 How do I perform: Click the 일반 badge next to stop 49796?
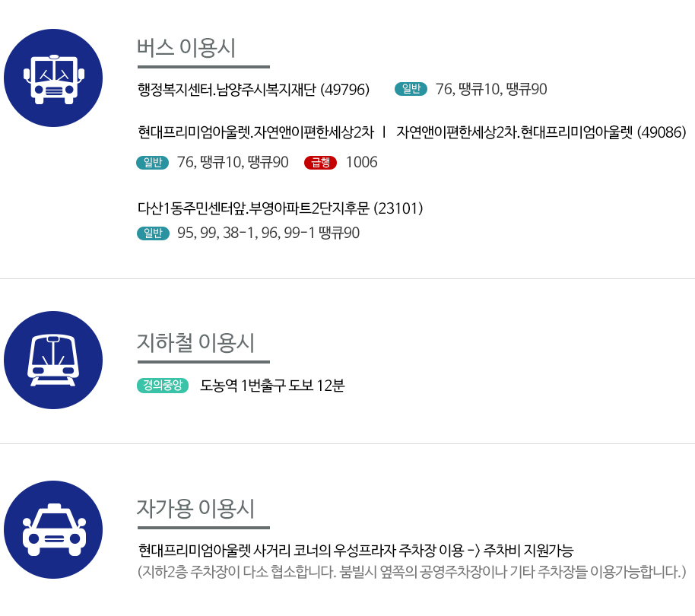coord(411,89)
